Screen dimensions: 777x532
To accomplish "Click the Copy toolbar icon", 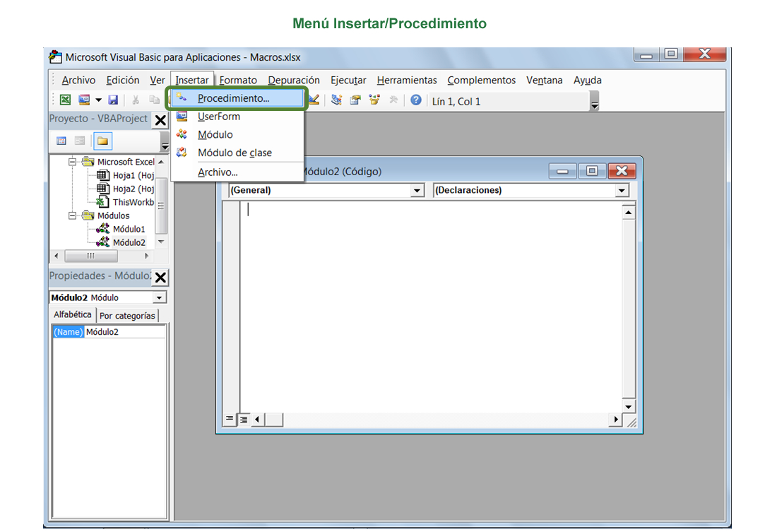I will (154, 100).
